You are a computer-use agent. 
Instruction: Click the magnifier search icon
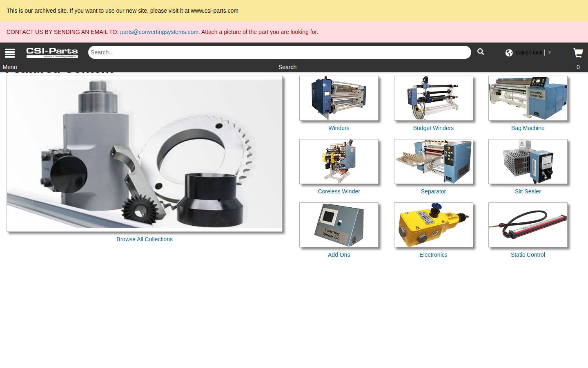481,52
